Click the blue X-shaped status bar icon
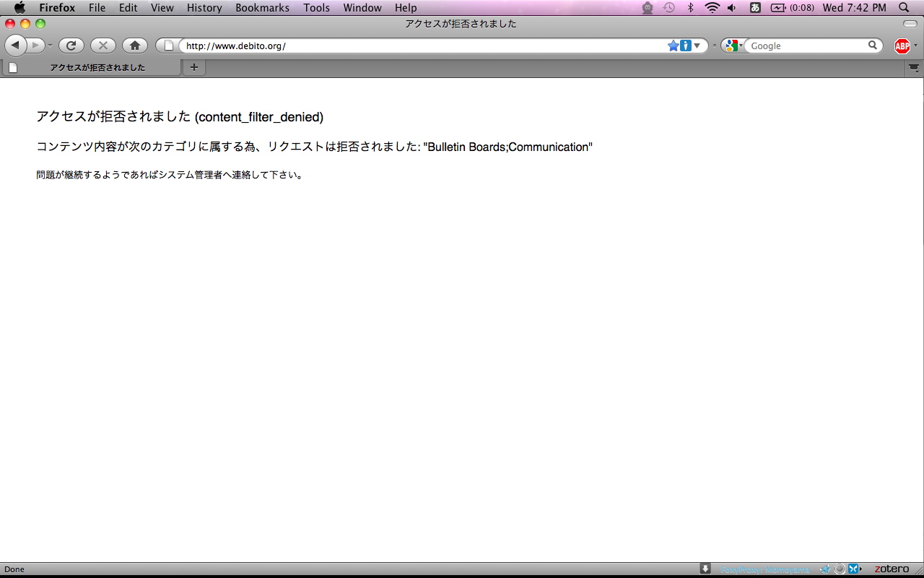The width and height of the screenshot is (924, 578). click(x=853, y=569)
